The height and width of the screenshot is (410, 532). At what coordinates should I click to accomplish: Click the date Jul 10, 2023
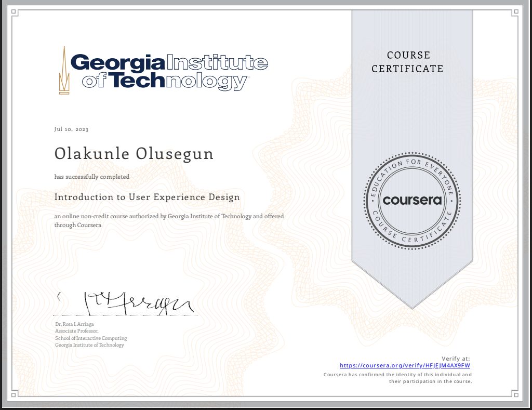(x=71, y=129)
